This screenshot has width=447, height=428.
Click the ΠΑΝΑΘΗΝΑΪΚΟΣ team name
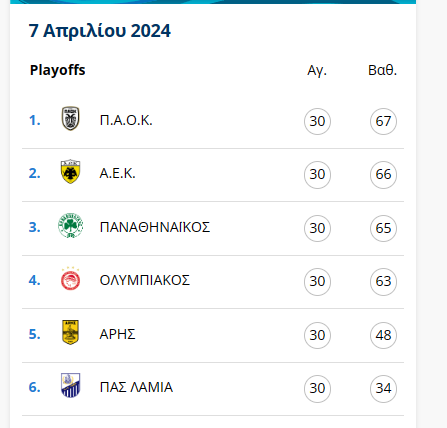tap(155, 227)
